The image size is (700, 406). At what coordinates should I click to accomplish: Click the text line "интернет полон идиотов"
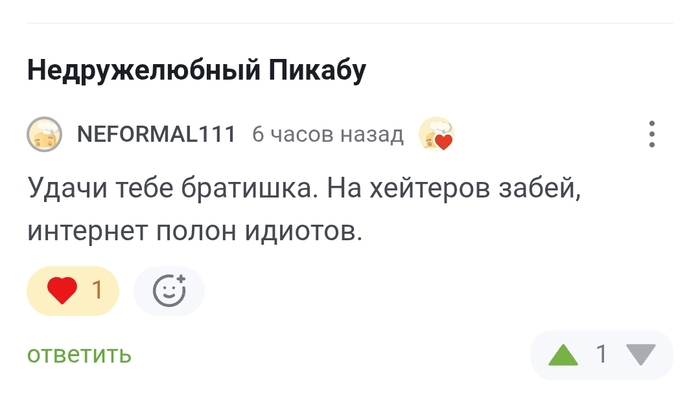(192, 232)
